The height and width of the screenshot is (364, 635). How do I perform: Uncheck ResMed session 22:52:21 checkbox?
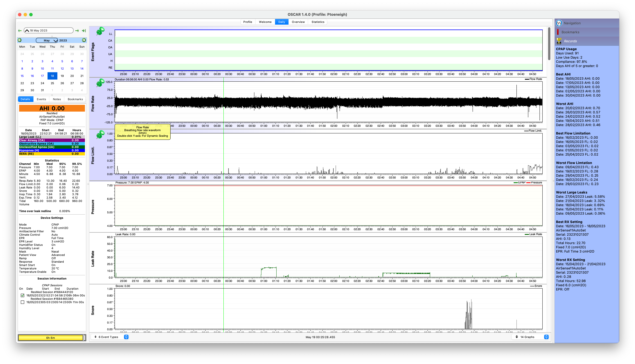tap(22, 296)
